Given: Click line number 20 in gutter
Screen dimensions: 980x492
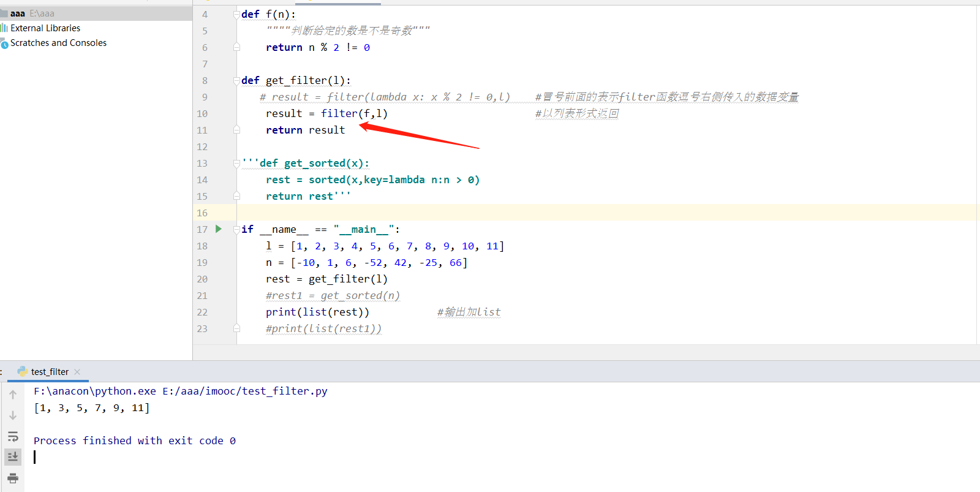Looking at the screenshot, I should [202, 279].
